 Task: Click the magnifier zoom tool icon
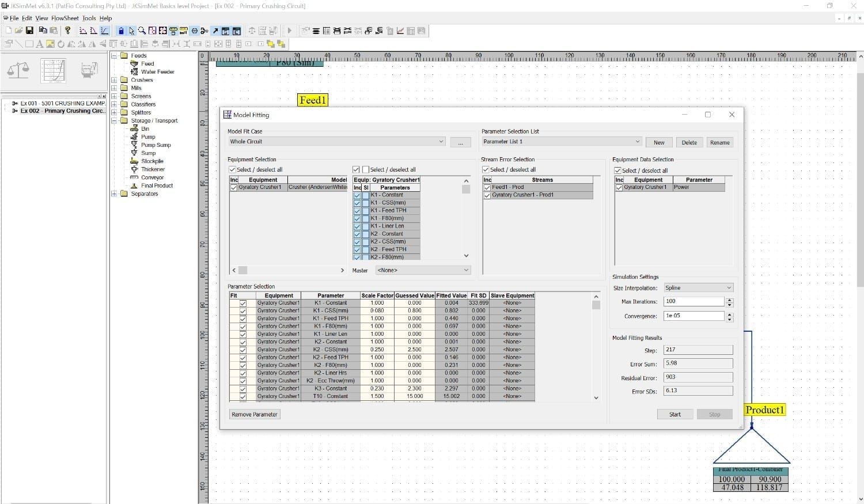tap(142, 31)
